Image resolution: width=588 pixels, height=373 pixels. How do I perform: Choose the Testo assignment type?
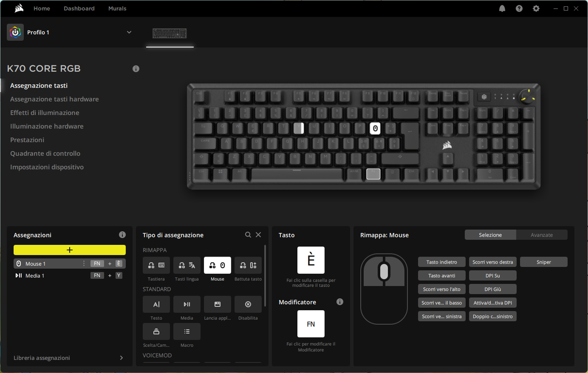pos(156,304)
